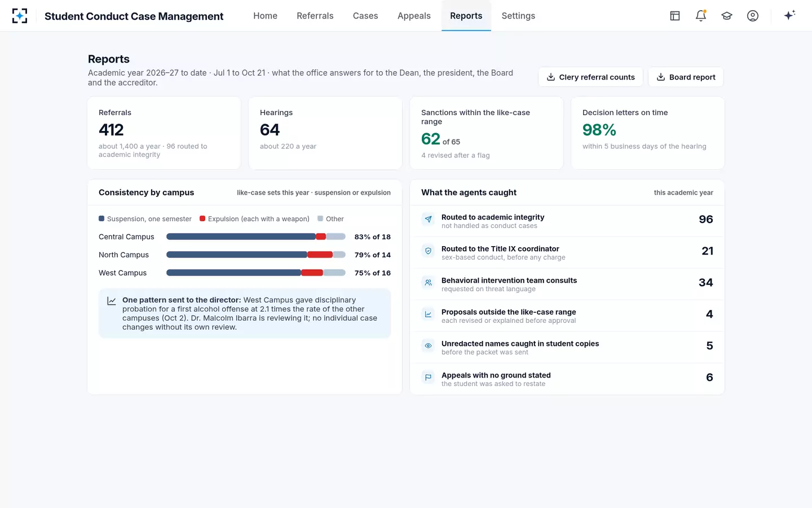Click the Other legend swatch
Screen dimensions: 812x508
point(320,218)
